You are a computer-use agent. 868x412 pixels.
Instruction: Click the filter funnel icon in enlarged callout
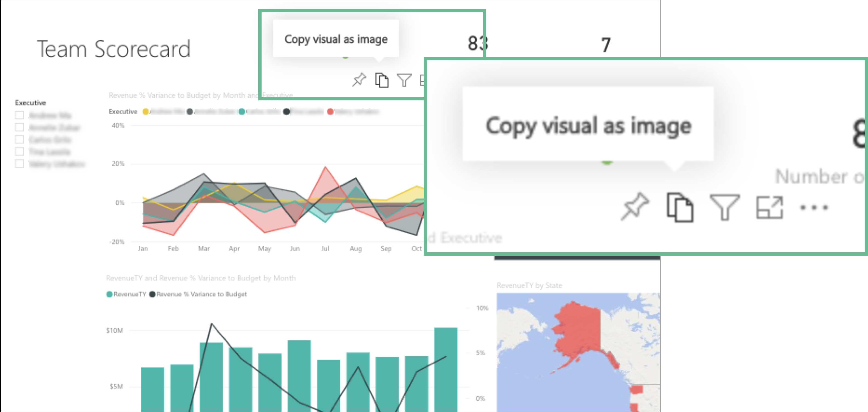tap(724, 207)
